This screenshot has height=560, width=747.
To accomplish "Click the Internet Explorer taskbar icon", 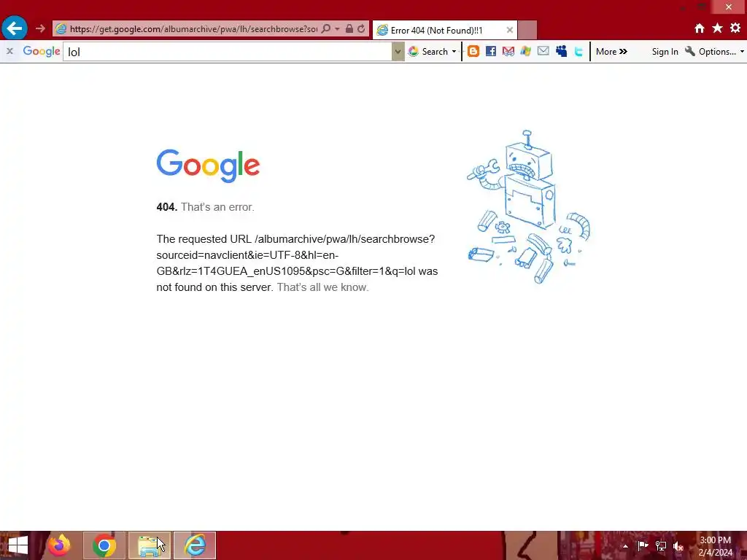I will pyautogui.click(x=195, y=545).
